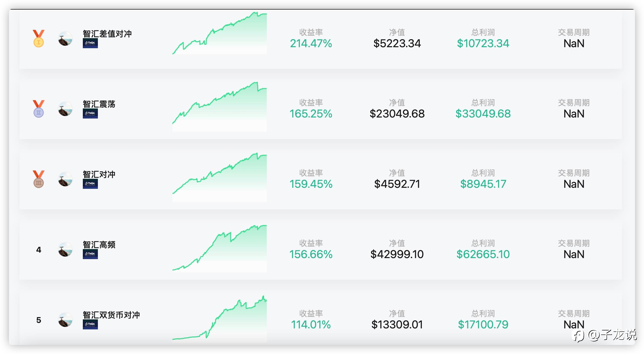View the 智汇差值对冲 profit curve chart
Screen dimensions: 644x354
click(x=220, y=33)
